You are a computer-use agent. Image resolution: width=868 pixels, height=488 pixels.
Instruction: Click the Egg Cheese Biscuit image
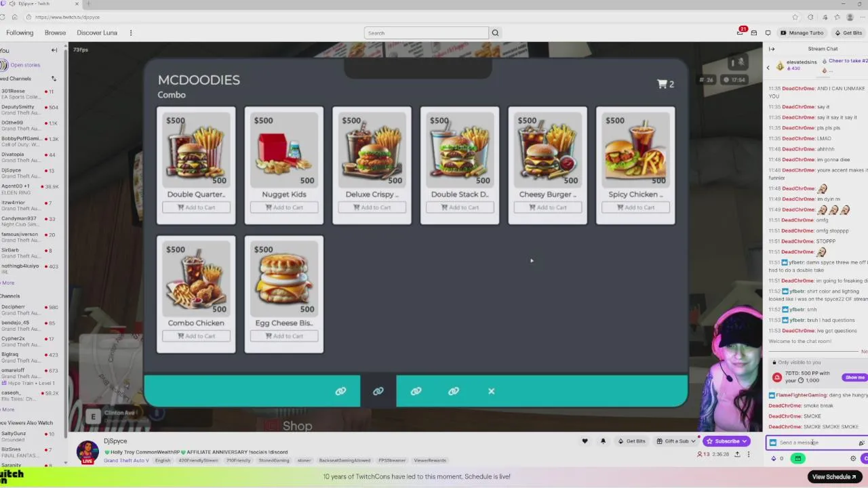click(x=284, y=279)
